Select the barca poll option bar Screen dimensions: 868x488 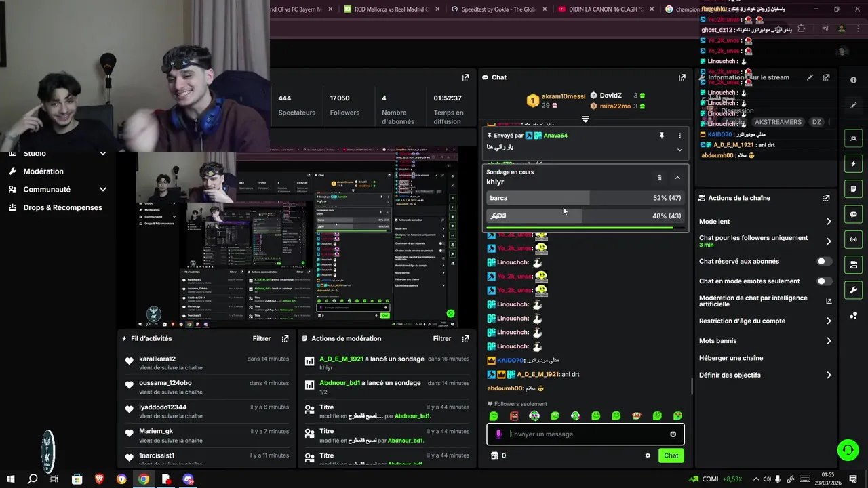585,198
